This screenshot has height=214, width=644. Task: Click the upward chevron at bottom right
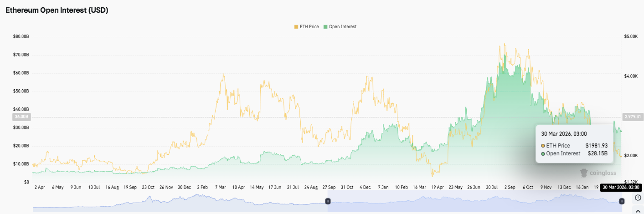[638, 210]
